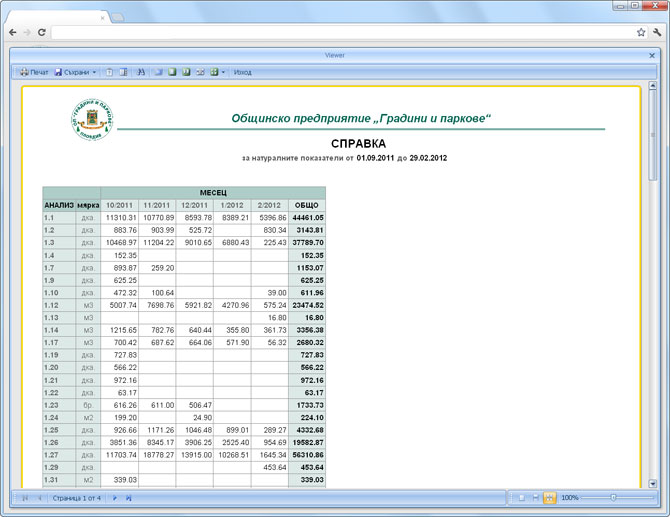Open dropdown next to multi-page grid icon
Screen dimensions: 670x517
click(x=223, y=72)
